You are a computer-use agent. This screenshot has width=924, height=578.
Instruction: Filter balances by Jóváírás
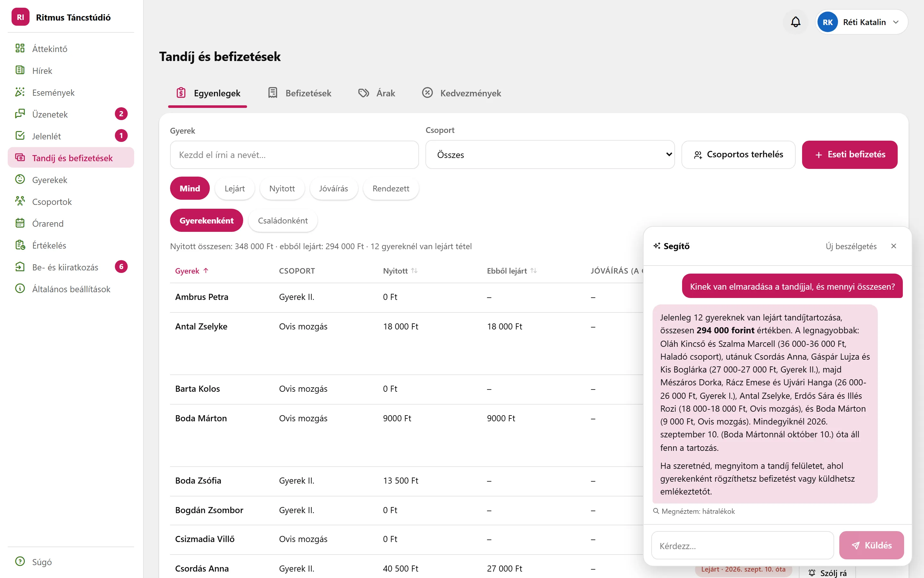click(x=334, y=188)
